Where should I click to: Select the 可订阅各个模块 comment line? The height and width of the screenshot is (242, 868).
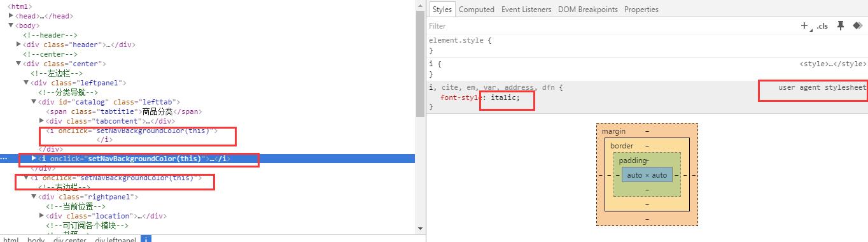pos(87,225)
